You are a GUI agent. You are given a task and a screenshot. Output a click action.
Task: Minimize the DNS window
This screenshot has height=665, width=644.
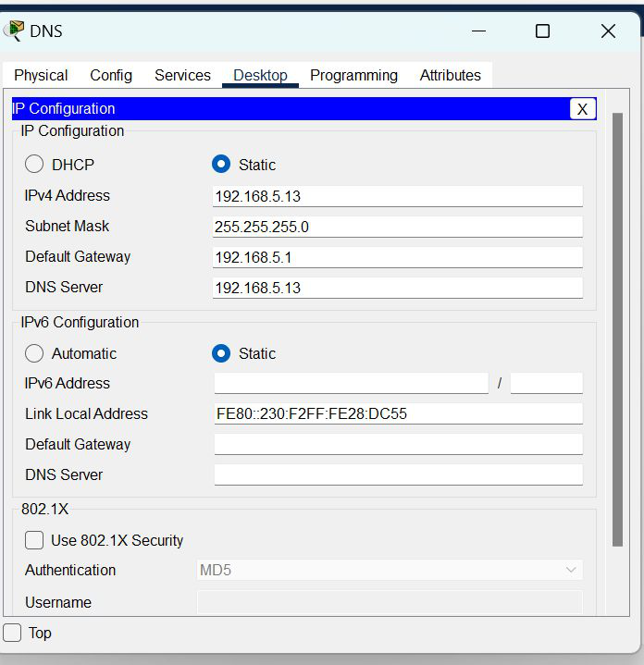(x=478, y=31)
